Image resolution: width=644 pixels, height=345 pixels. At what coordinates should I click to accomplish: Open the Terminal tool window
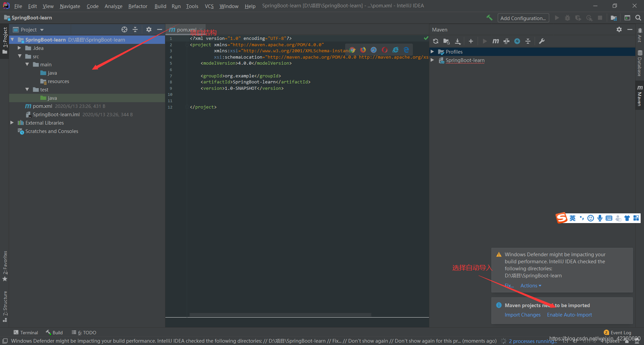[26, 333]
